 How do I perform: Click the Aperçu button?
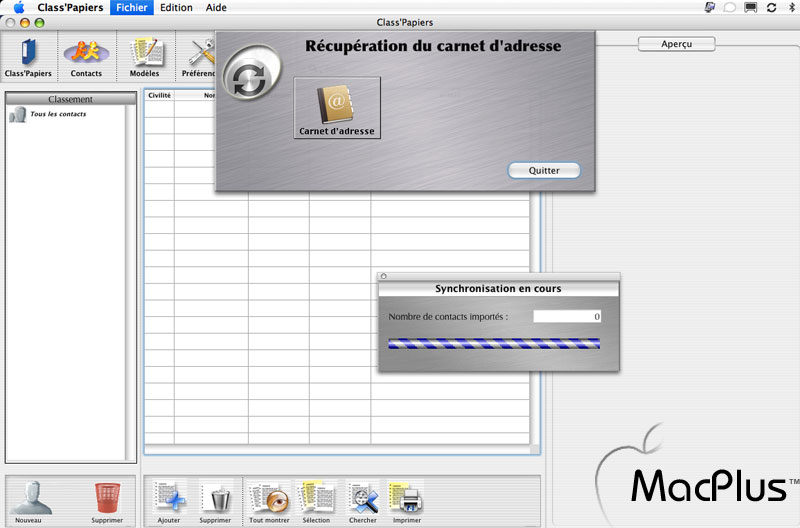tap(677, 44)
